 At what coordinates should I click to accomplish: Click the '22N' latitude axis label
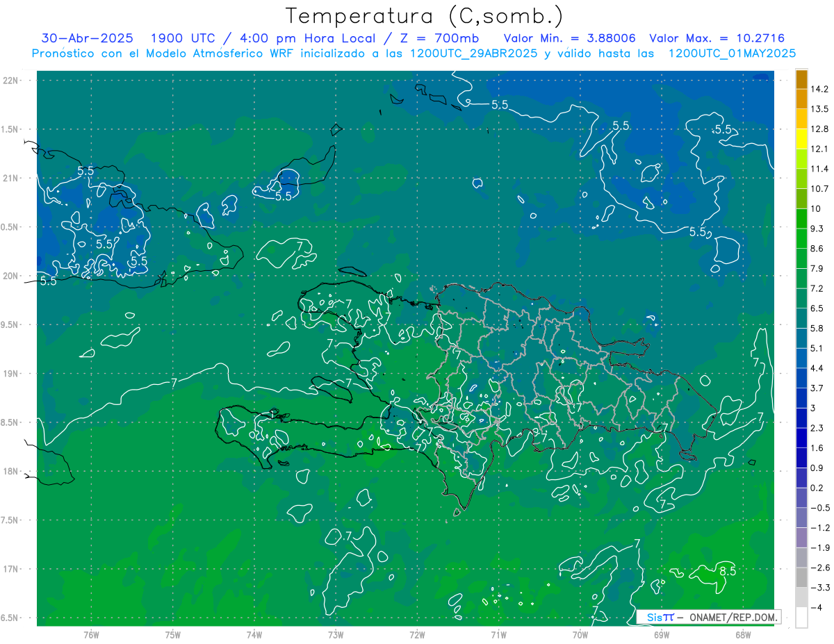click(x=12, y=80)
